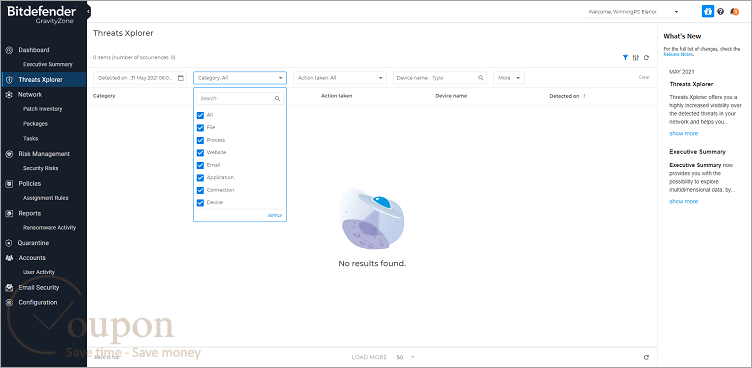Image resolution: width=752 pixels, height=368 pixels.
Task: Close the Category: All dropdown
Action: point(240,78)
